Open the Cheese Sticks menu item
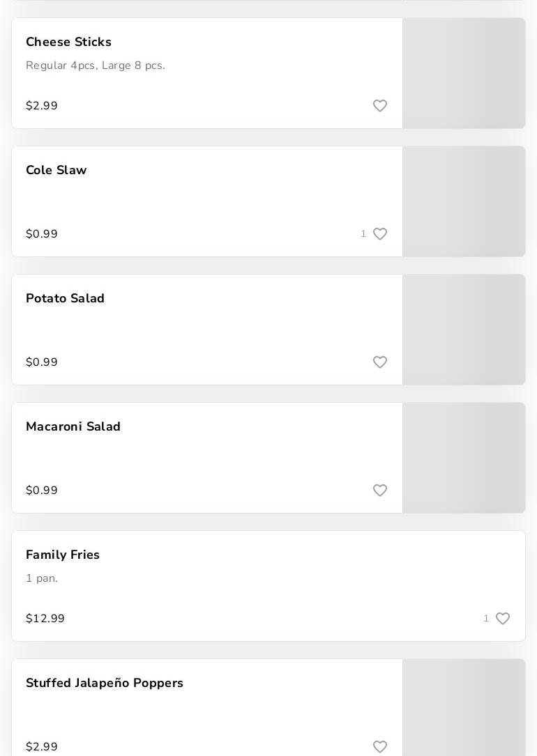The width and height of the screenshot is (537, 756). click(x=68, y=43)
